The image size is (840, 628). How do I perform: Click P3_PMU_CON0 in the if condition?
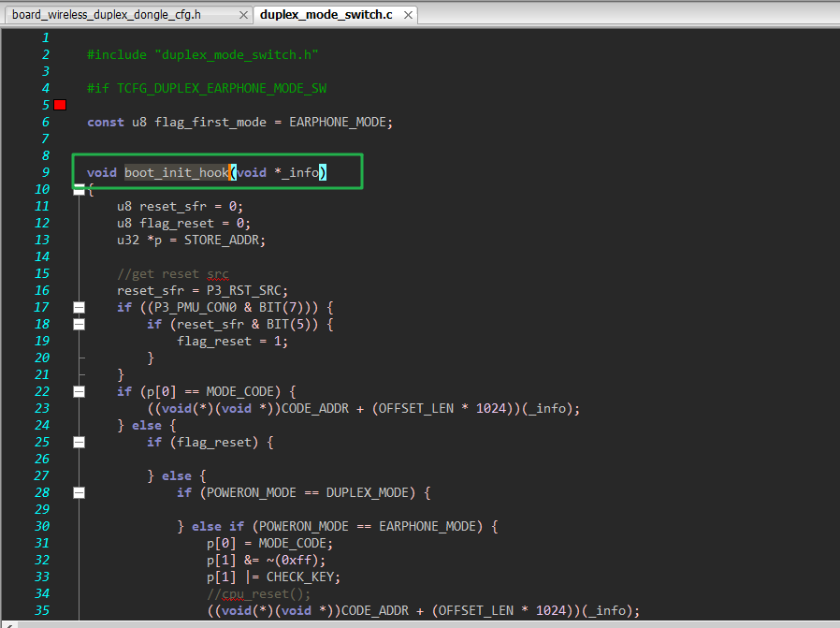[x=195, y=308]
